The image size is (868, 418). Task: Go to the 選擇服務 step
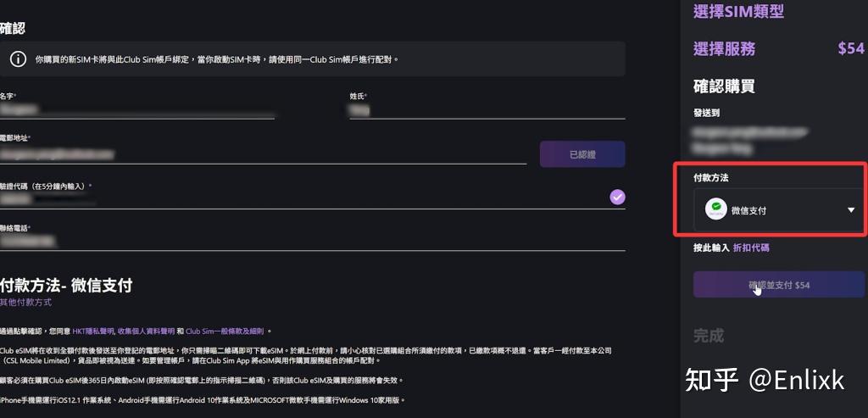click(724, 49)
